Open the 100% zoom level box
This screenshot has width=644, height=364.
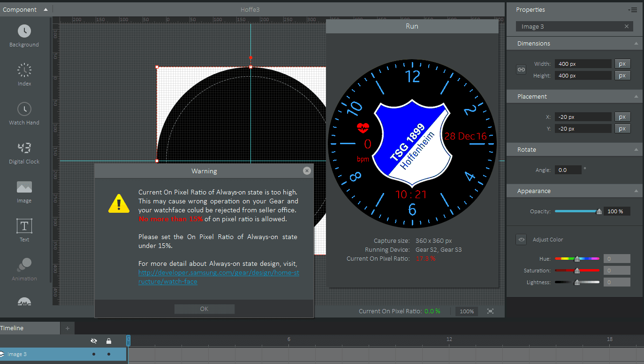click(467, 311)
